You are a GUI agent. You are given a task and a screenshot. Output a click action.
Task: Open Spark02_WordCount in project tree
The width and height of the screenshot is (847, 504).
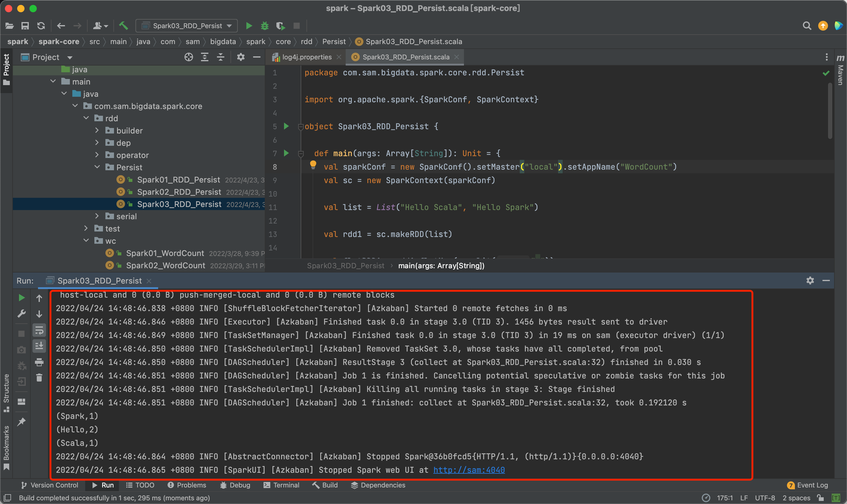click(x=165, y=265)
